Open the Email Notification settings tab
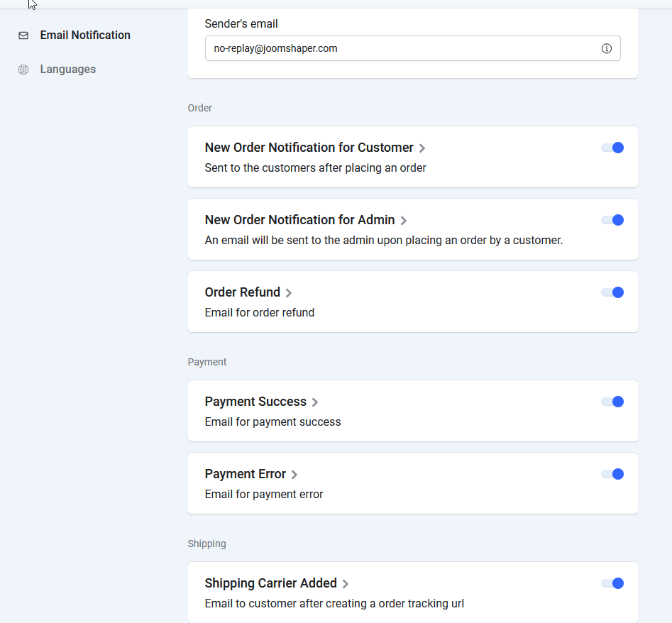The width and height of the screenshot is (672, 623). (x=84, y=35)
